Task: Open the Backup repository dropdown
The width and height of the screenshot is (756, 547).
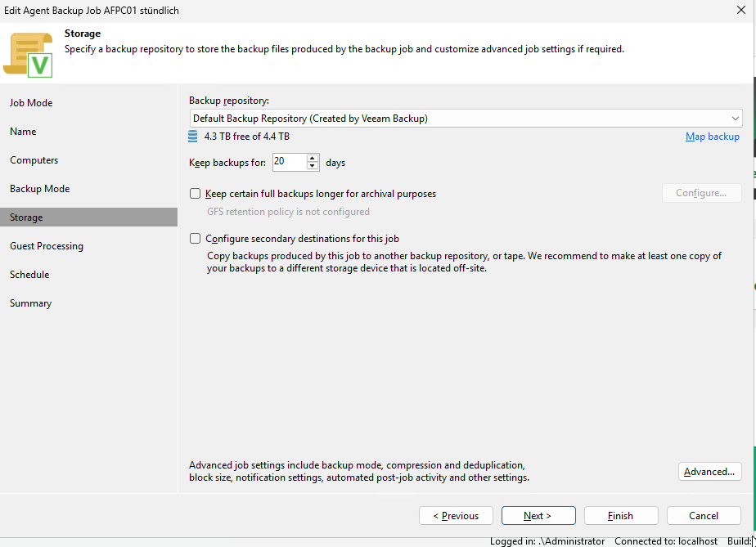Action: click(x=465, y=119)
